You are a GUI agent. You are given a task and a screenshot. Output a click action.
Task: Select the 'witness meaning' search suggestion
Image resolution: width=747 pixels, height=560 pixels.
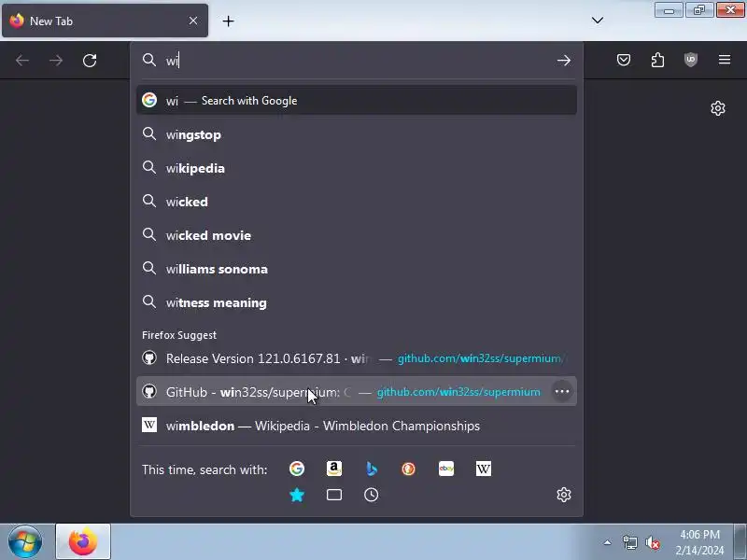click(357, 302)
